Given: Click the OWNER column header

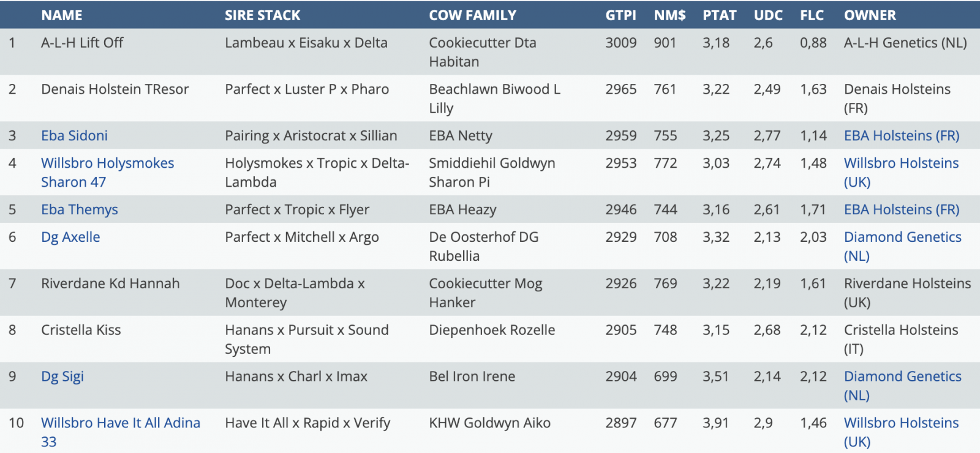Looking at the screenshot, I should 870,15.
